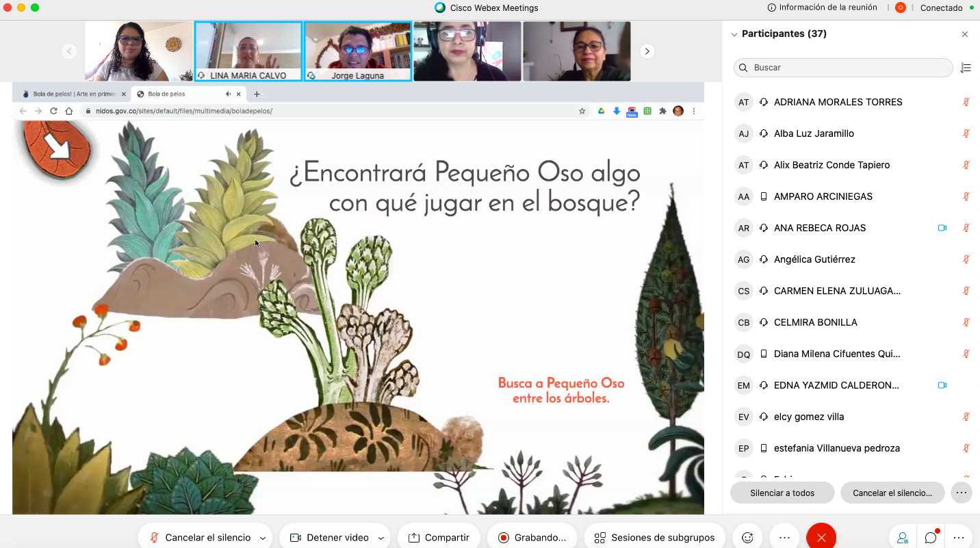Toggle Detener video button
This screenshot has height=548, width=980.
pyautogui.click(x=329, y=538)
